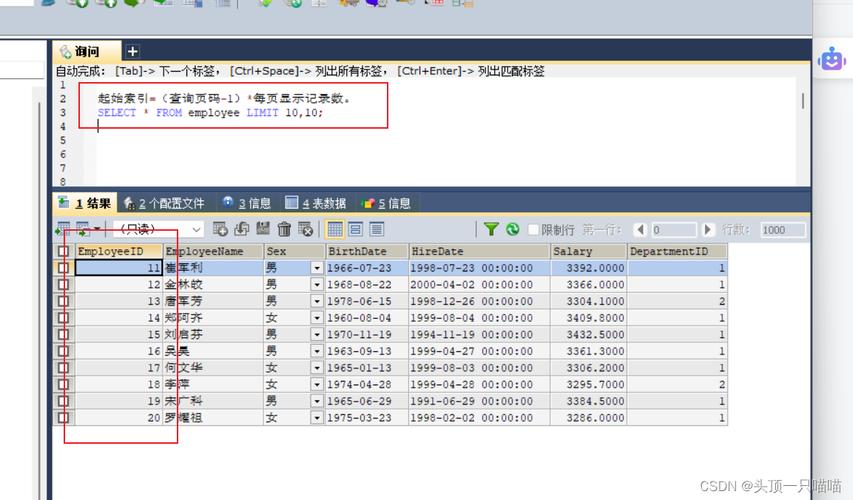Image resolution: width=853 pixels, height=500 pixels.
Task: Click the Salary cell 3295.7000
Action: point(589,385)
